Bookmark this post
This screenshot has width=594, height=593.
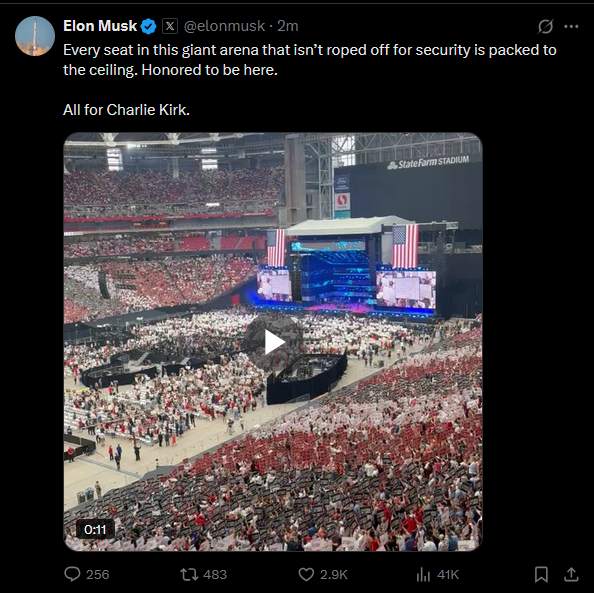point(541,574)
